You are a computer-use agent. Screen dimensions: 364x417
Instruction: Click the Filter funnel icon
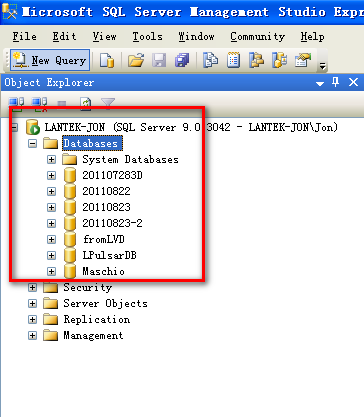tap(108, 103)
